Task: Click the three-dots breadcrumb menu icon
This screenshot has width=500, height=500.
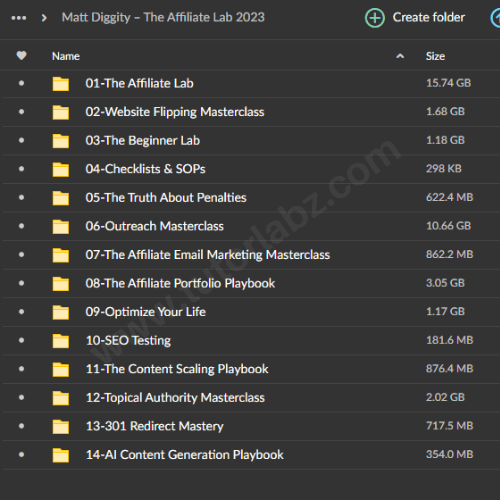Action: coord(19,18)
